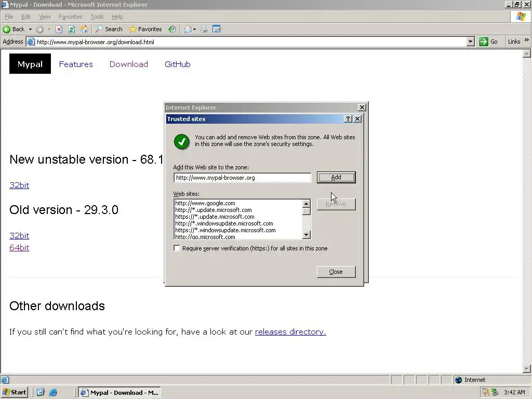
Task: Click Web sites list scroll up arrow
Action: pos(307,204)
